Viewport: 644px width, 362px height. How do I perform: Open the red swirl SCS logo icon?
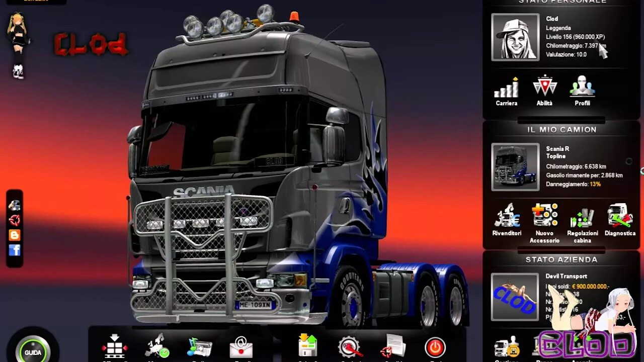click(x=15, y=220)
